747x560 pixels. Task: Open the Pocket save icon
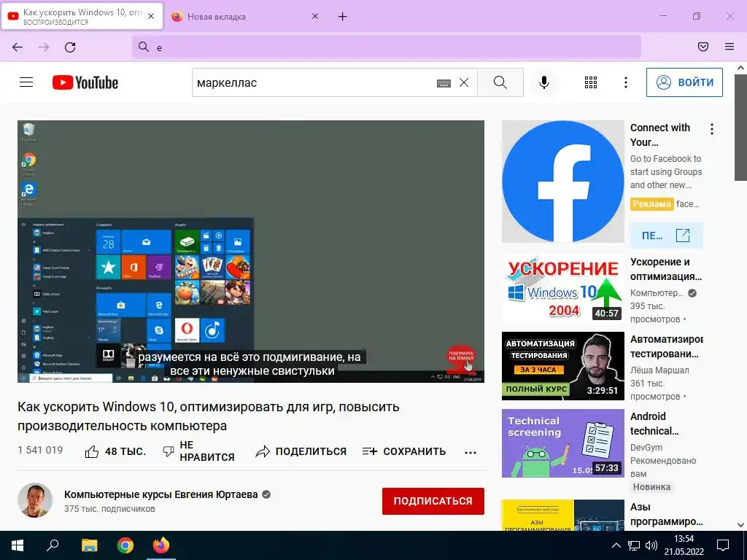click(x=703, y=47)
